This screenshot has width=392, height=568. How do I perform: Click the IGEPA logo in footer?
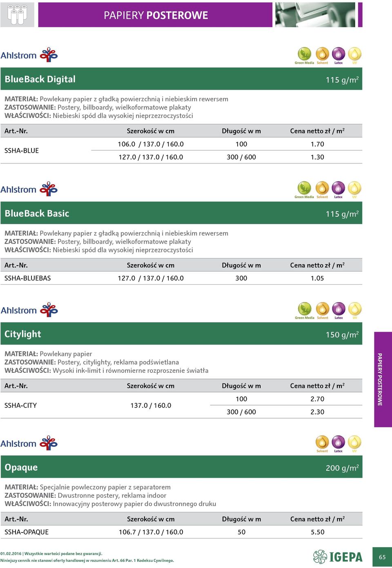coord(338,557)
